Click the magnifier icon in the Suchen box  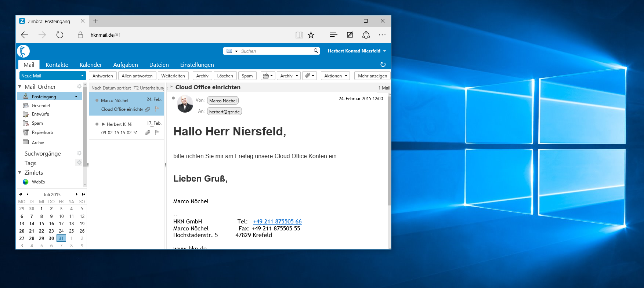click(x=316, y=51)
